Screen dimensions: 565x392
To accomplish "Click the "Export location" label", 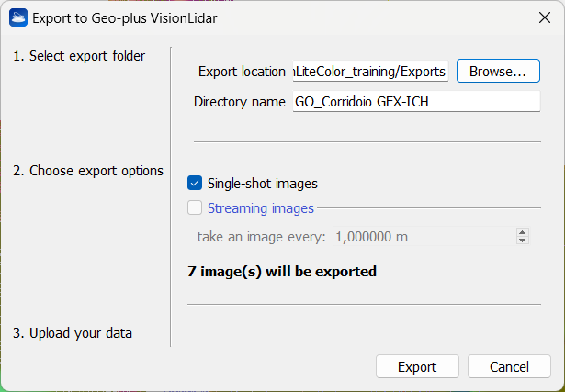I will tap(242, 72).
